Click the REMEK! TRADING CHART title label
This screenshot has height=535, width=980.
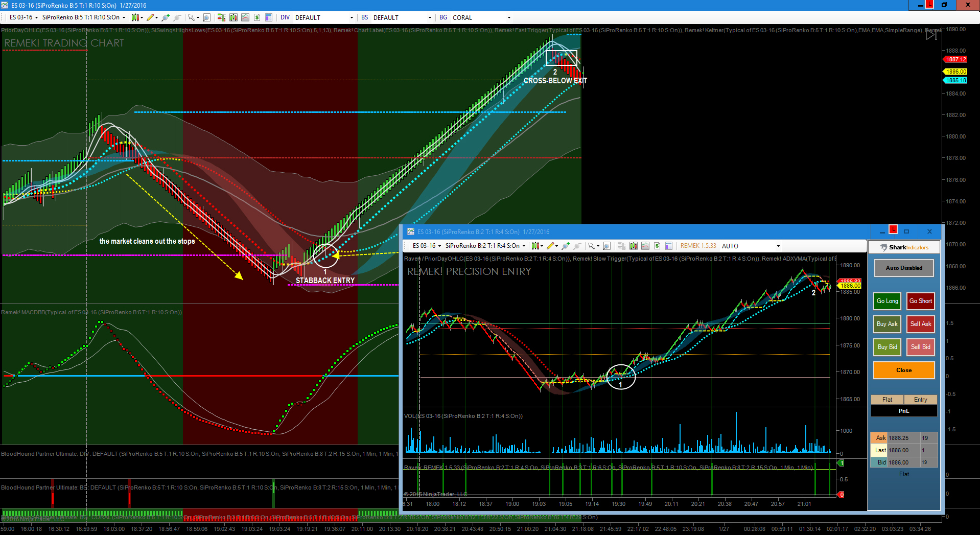[64, 43]
